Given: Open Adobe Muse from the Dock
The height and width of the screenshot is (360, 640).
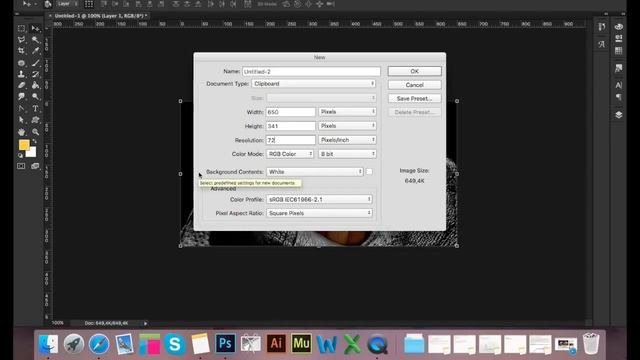Looking at the screenshot, I should coord(301,344).
